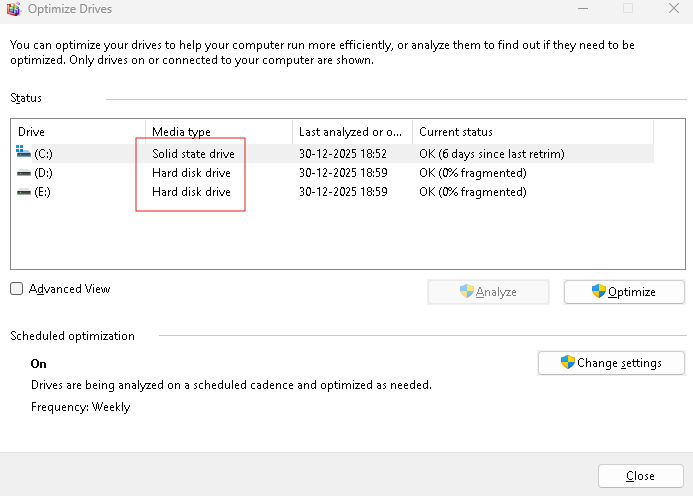
Task: Click the D: drive disk icon
Action: pyautogui.click(x=24, y=173)
